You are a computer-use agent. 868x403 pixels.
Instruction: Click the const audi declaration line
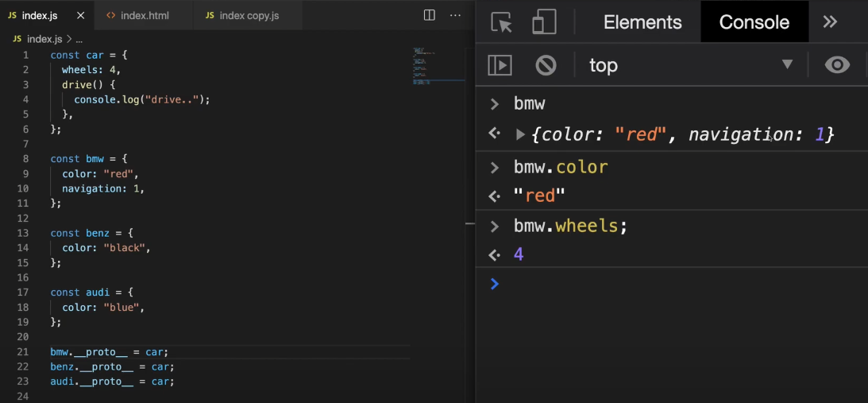click(92, 293)
